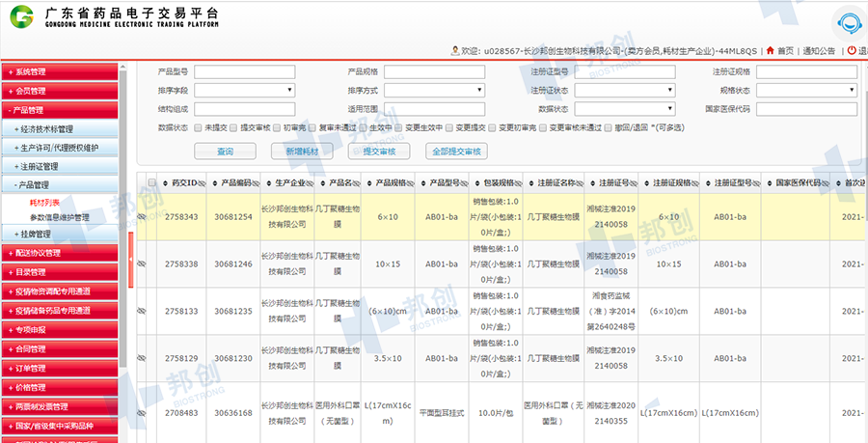Expand the 系统管理 sidebar section
Image resolution: width=868 pixels, height=443 pixels.
click(x=60, y=72)
